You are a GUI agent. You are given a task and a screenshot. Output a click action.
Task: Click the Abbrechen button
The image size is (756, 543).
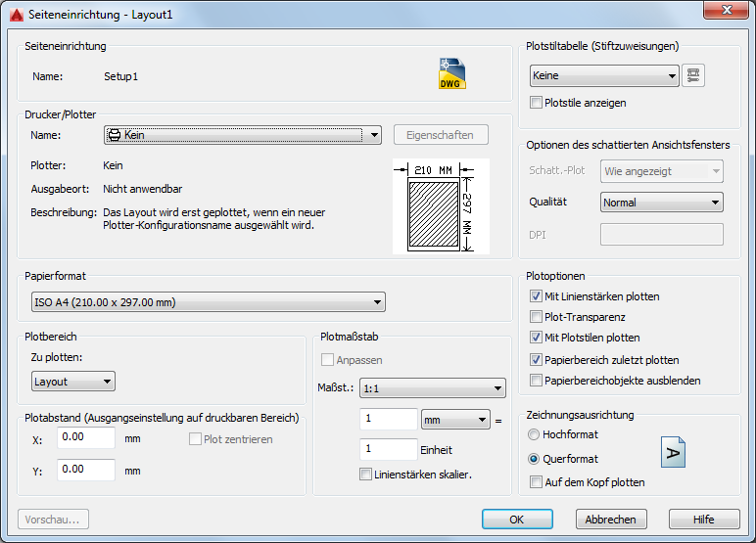611,520
